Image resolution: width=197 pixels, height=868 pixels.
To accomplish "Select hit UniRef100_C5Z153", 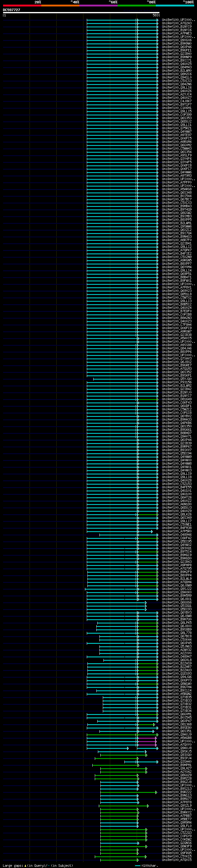I will (176, 484).
